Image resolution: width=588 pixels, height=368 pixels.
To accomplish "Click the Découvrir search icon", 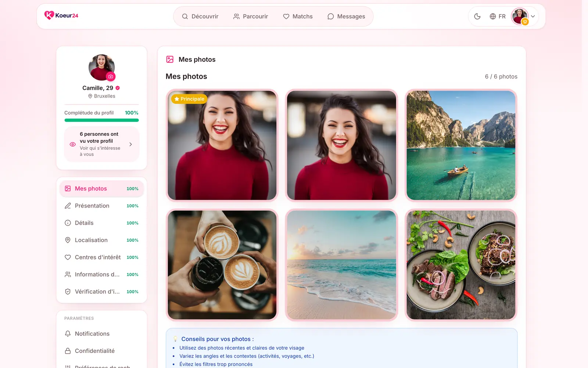I will [x=185, y=16].
